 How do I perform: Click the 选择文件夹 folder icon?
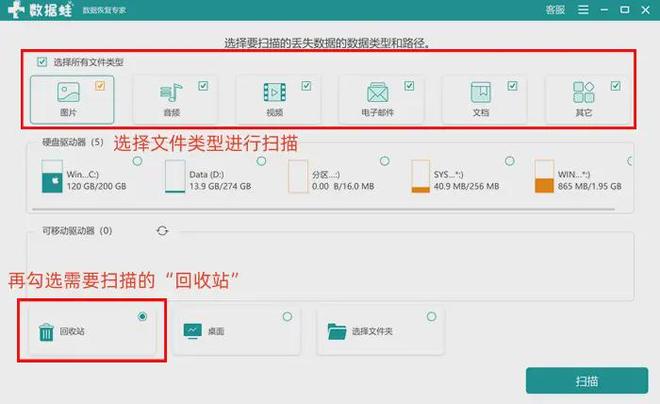point(337,331)
